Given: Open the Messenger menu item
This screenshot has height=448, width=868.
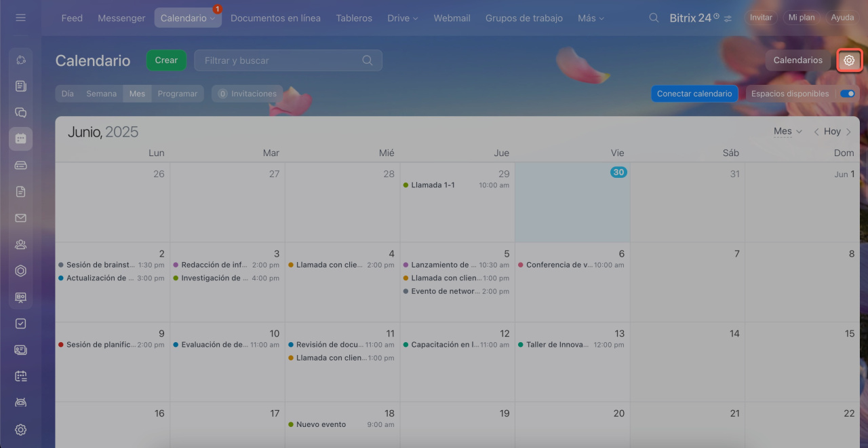Looking at the screenshot, I should point(121,18).
